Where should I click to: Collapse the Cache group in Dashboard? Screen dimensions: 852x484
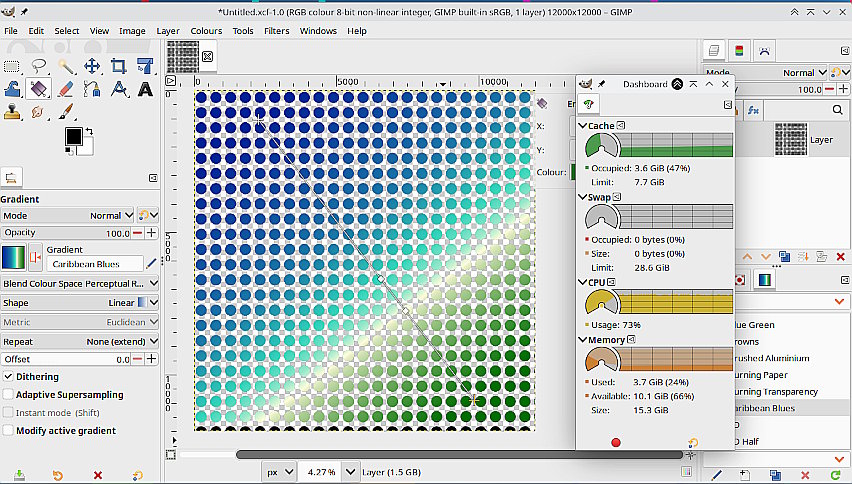coord(583,126)
